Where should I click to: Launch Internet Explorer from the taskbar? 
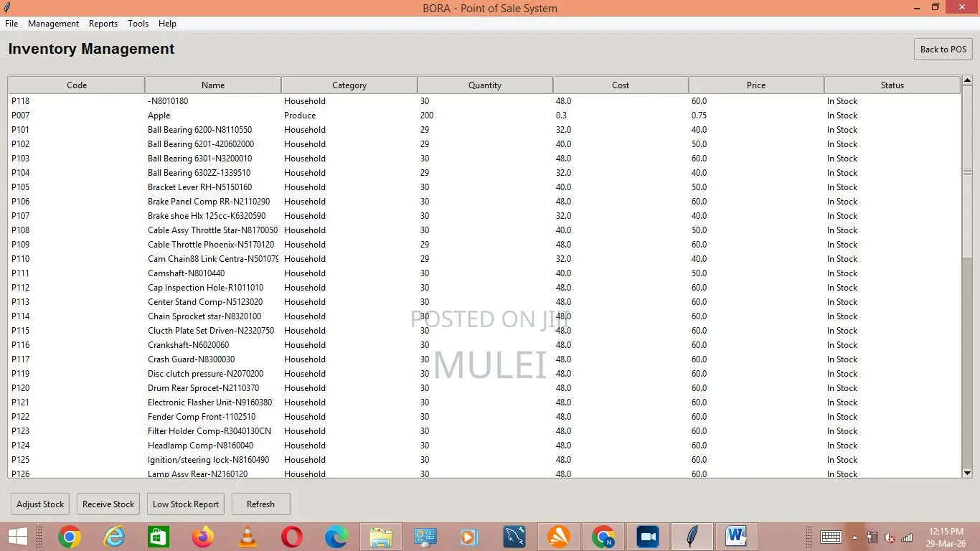click(x=114, y=537)
